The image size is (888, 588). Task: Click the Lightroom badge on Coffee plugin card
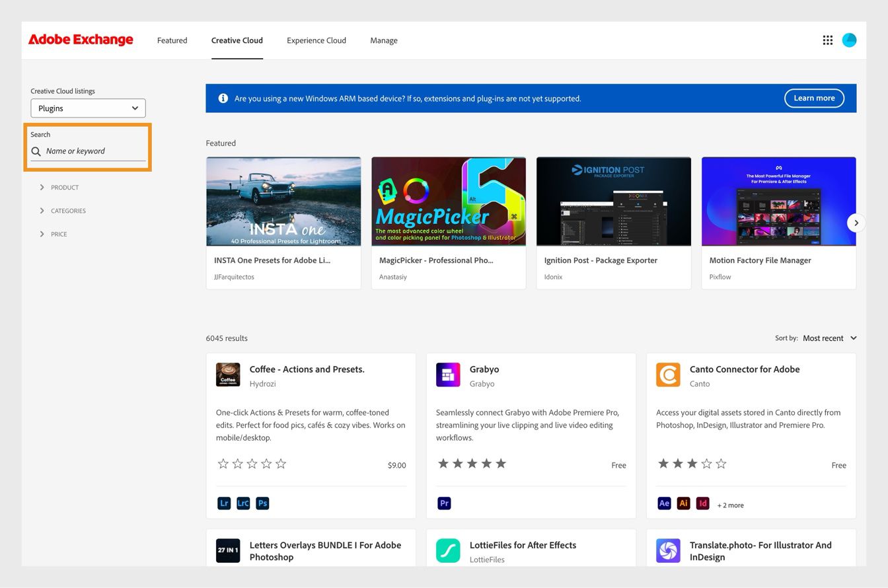click(224, 503)
